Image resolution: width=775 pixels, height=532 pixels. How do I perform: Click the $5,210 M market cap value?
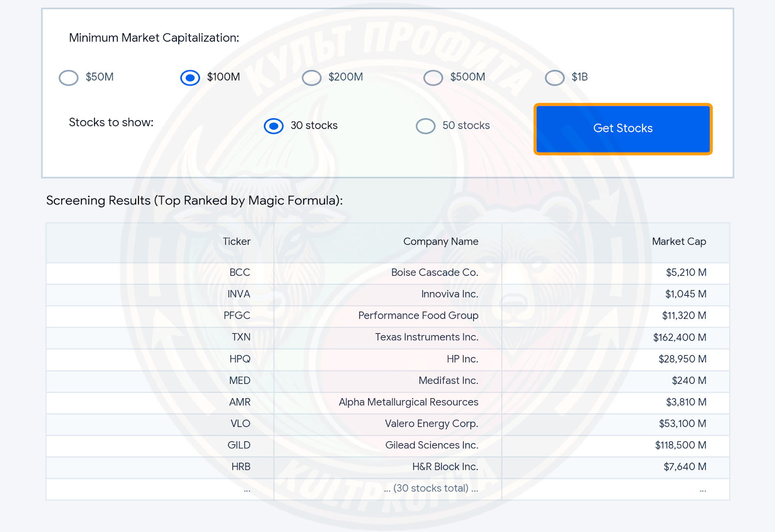click(x=686, y=272)
